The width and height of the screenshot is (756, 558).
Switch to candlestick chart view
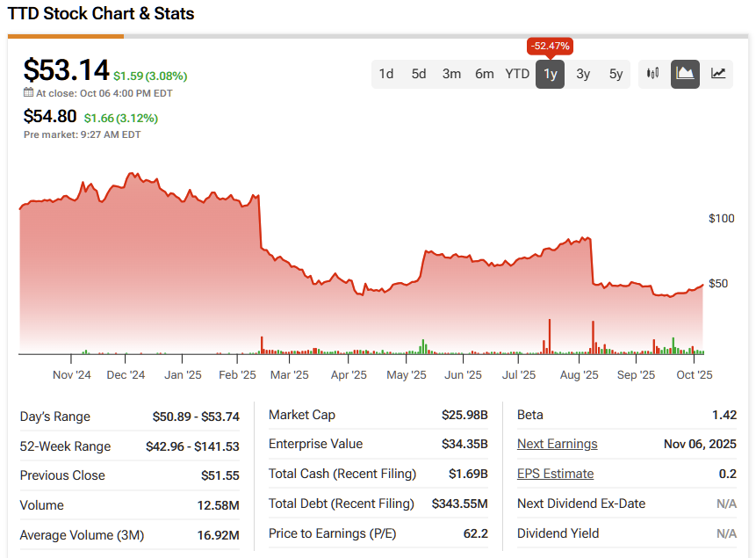(x=652, y=74)
